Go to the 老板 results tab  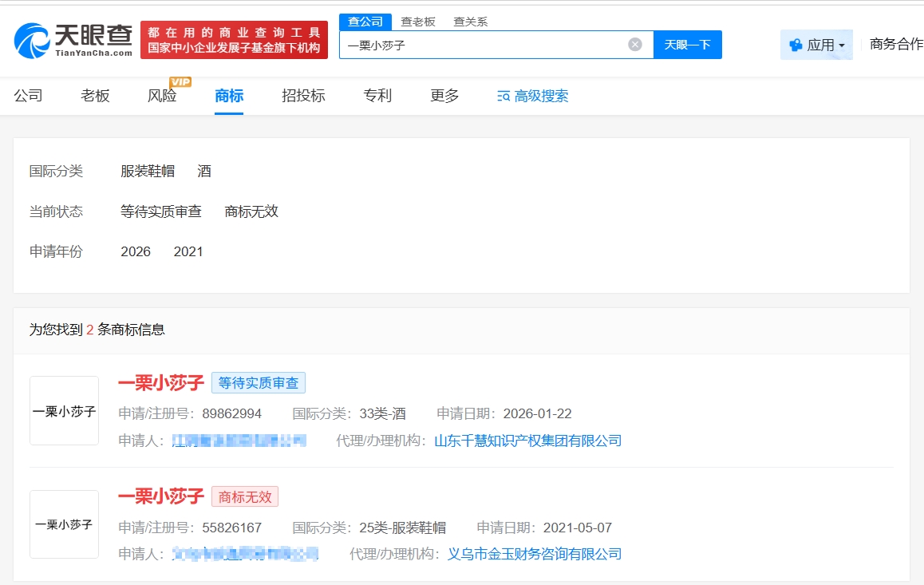click(95, 96)
